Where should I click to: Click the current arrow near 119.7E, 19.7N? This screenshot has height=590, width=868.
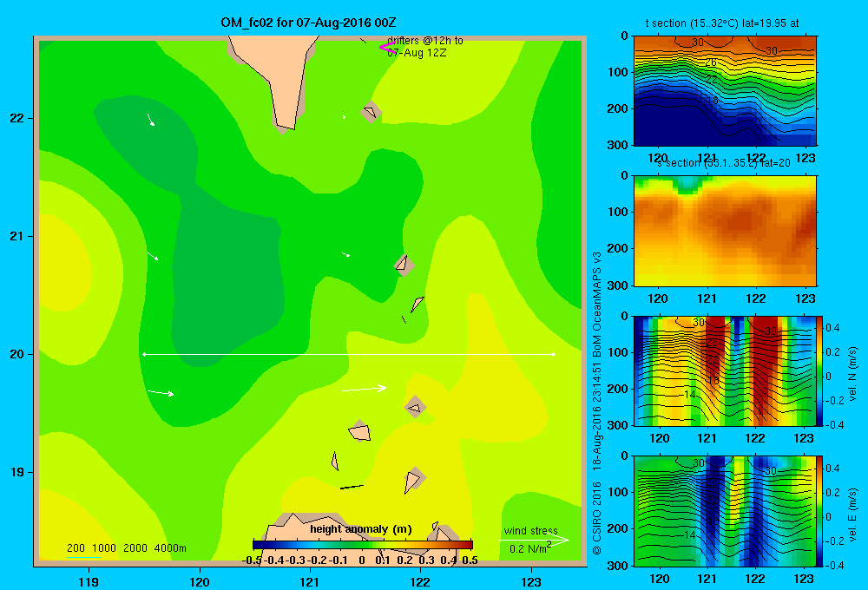(x=161, y=393)
